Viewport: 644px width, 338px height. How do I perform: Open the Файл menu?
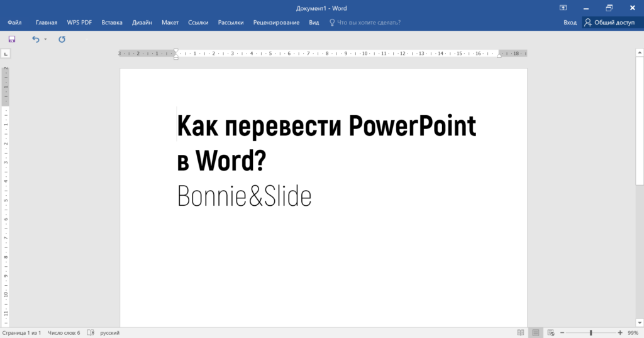(x=14, y=23)
